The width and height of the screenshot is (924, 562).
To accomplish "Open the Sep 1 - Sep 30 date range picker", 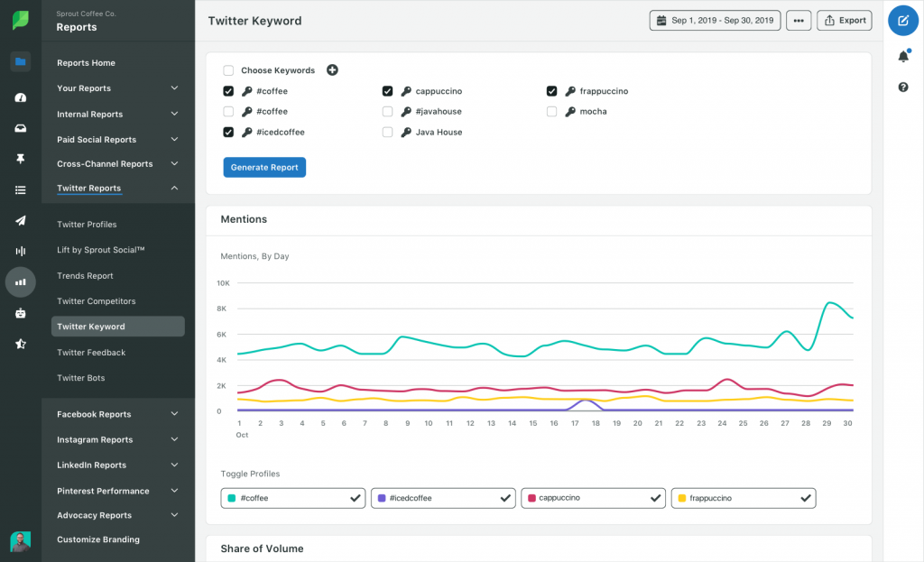I will click(x=715, y=20).
